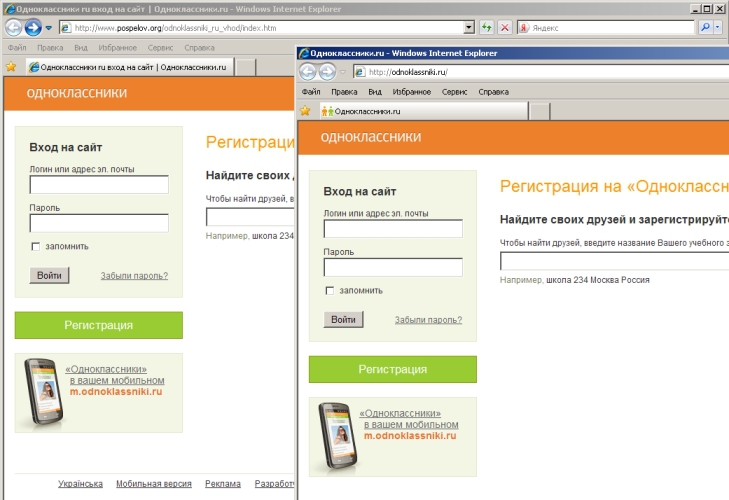Open Файл menu in front window
The image size is (729, 500).
tap(311, 92)
